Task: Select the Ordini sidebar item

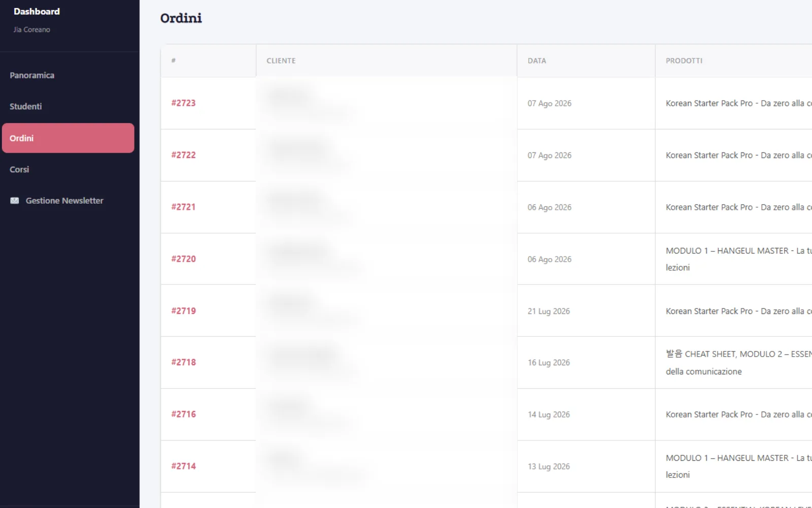Action: [68, 138]
